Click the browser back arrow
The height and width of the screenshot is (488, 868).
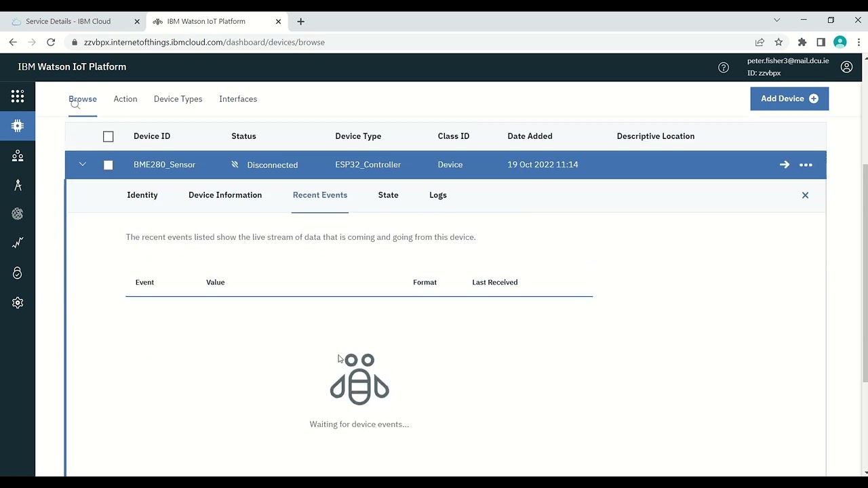tap(13, 42)
